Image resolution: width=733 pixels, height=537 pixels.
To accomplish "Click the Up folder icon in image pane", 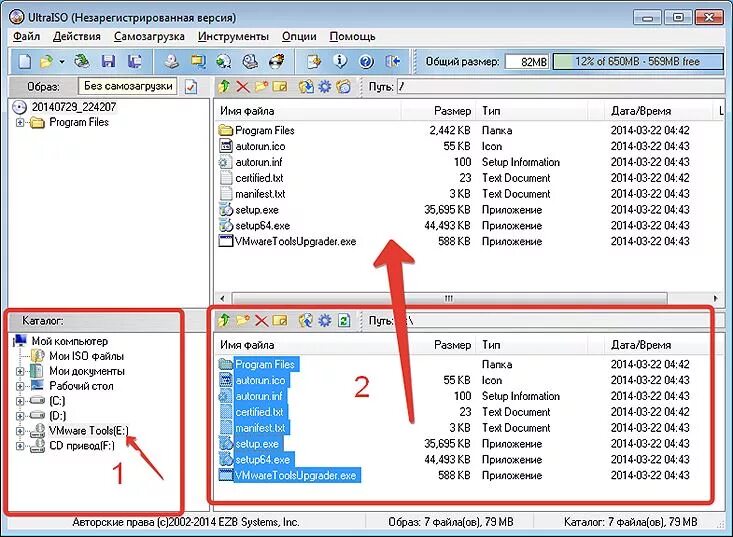I will point(224,86).
